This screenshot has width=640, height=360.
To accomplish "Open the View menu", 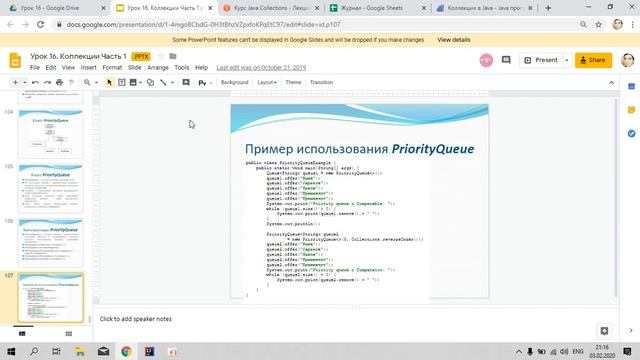I will tap(68, 67).
